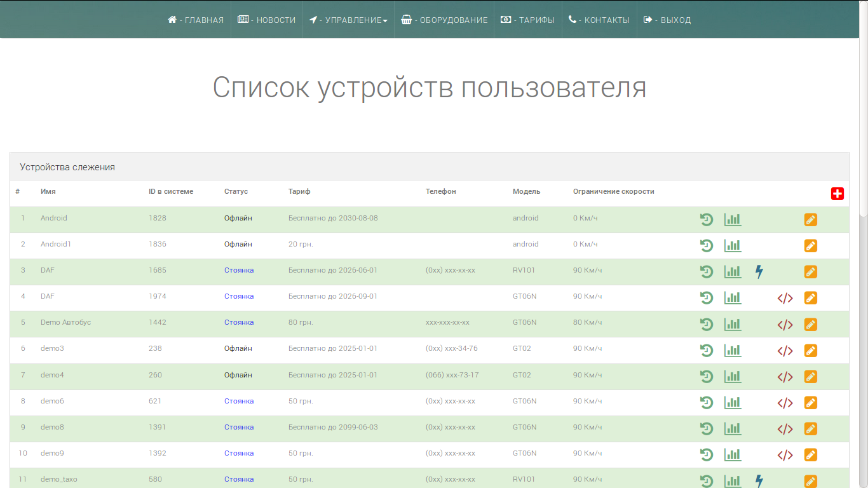Click tariff Бесплатно до 2099-06-03
Image resolution: width=868 pixels, height=488 pixels.
[333, 427]
